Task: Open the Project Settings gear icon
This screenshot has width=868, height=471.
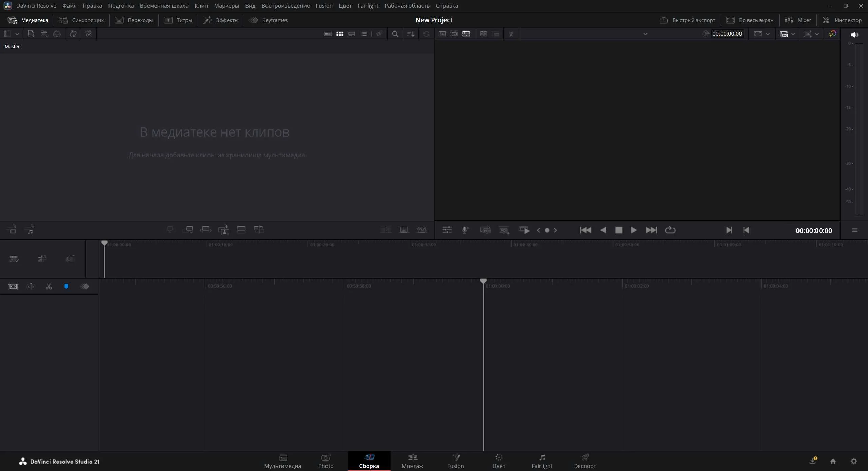Action: [x=854, y=461]
